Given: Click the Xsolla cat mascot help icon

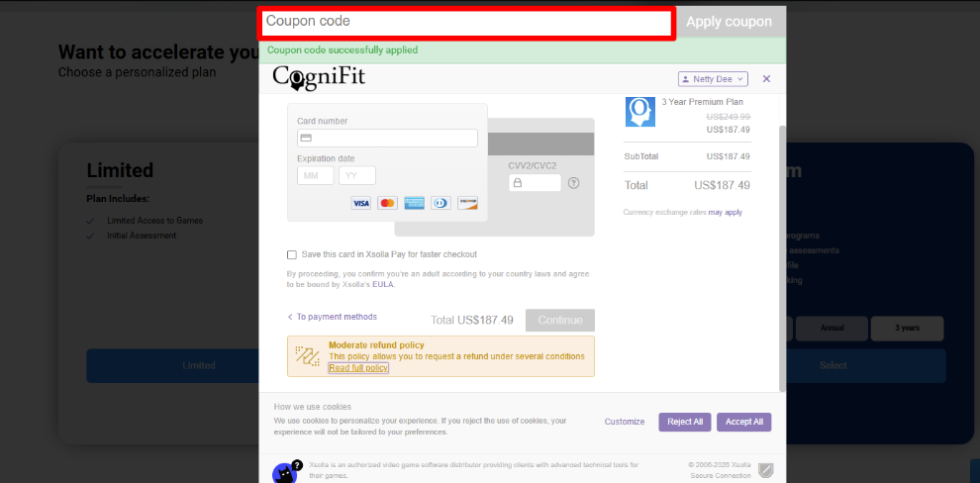Looking at the screenshot, I should [286, 473].
